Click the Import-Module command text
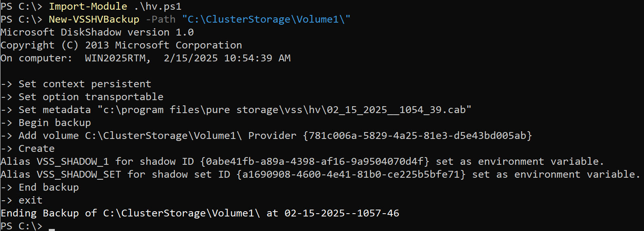 click(x=88, y=6)
